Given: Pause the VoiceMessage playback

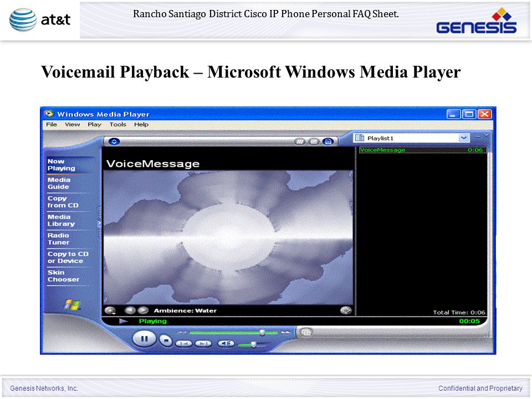Looking at the screenshot, I should point(144,339).
